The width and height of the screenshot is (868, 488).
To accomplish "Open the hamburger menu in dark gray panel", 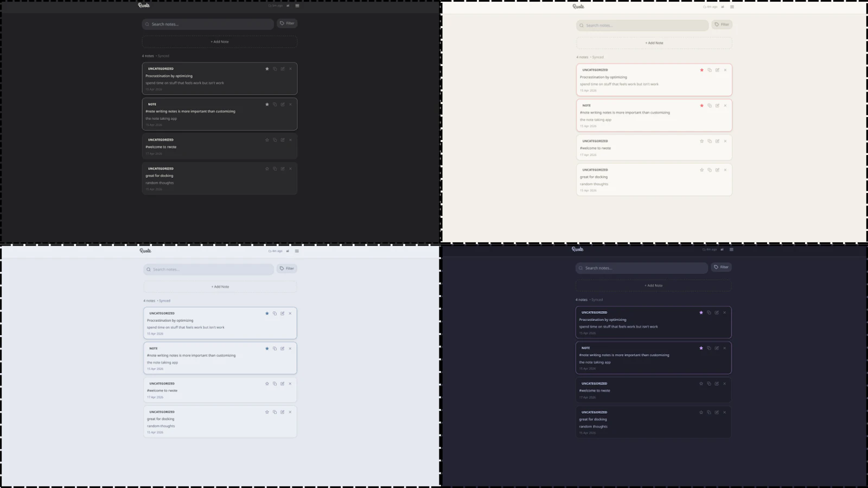I will pyautogui.click(x=297, y=5).
